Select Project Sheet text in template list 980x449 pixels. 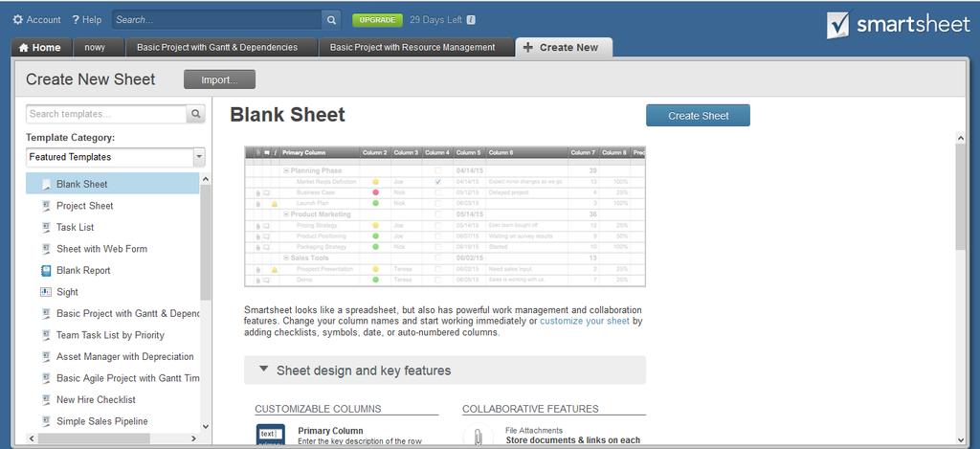click(x=85, y=206)
